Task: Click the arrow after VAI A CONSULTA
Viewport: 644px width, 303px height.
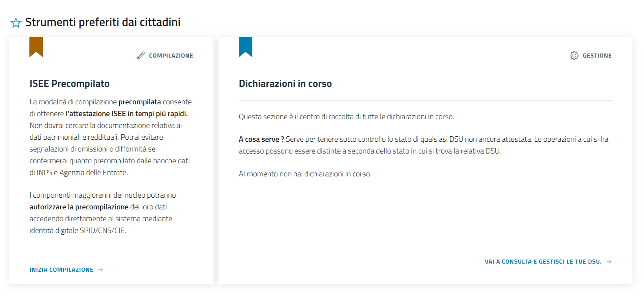Action: pyautogui.click(x=609, y=261)
